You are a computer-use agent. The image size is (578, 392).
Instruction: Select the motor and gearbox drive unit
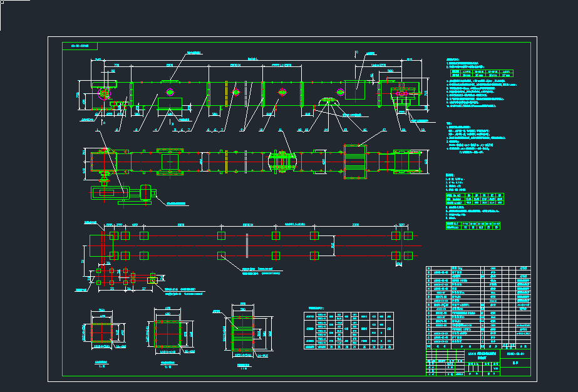pyautogui.click(x=124, y=192)
